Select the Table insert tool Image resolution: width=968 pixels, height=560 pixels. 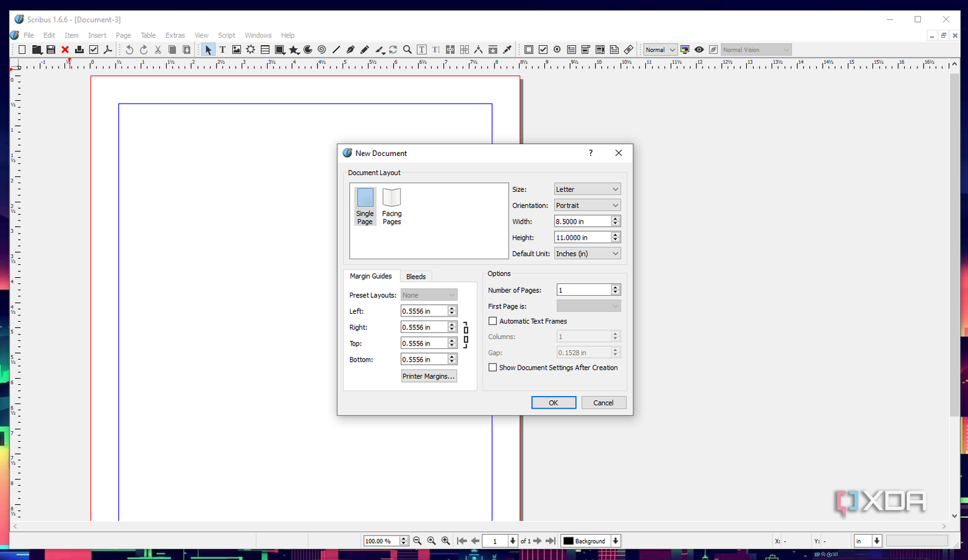click(x=265, y=50)
